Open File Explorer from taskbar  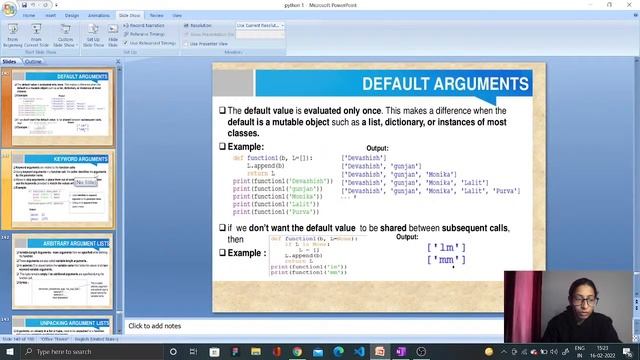(256, 351)
